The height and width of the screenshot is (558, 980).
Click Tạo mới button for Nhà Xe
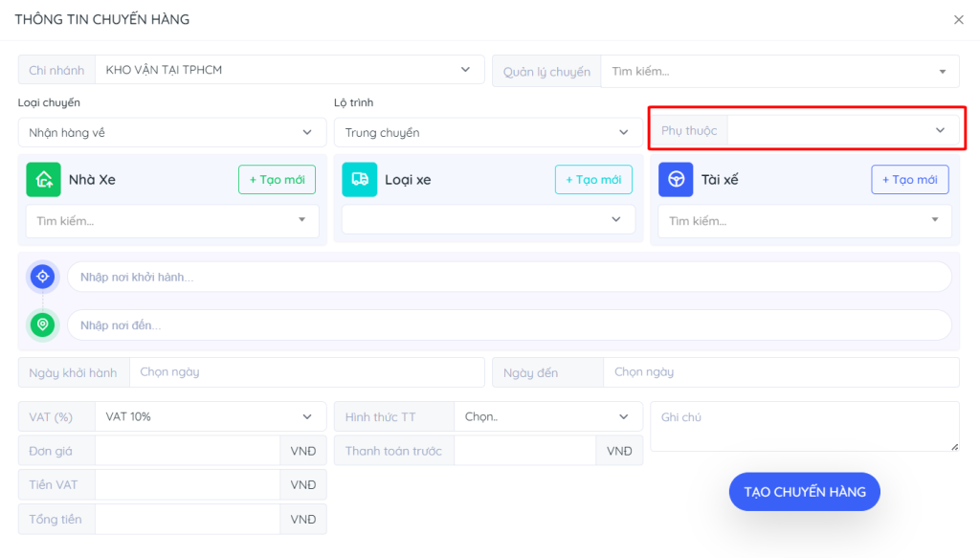pos(277,180)
